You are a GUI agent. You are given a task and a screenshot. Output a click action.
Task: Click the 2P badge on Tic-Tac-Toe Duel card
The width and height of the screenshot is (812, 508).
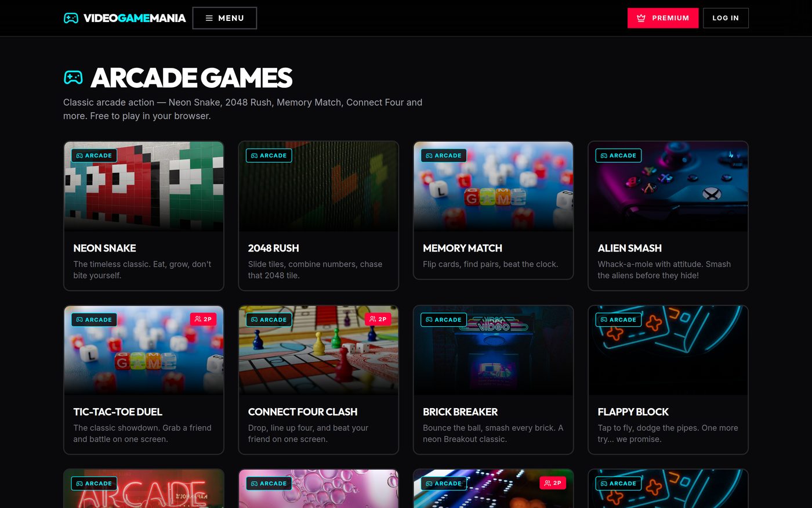[203, 319]
